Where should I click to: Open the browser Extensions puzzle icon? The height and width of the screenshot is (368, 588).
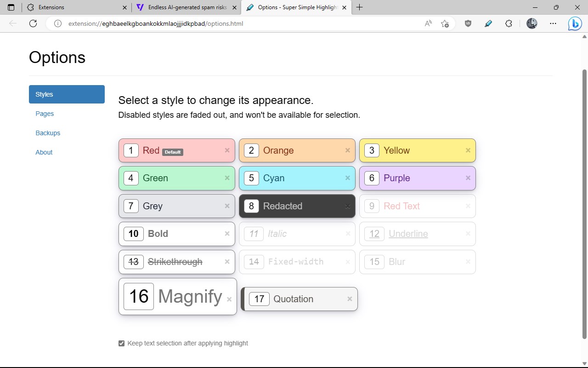pos(509,23)
